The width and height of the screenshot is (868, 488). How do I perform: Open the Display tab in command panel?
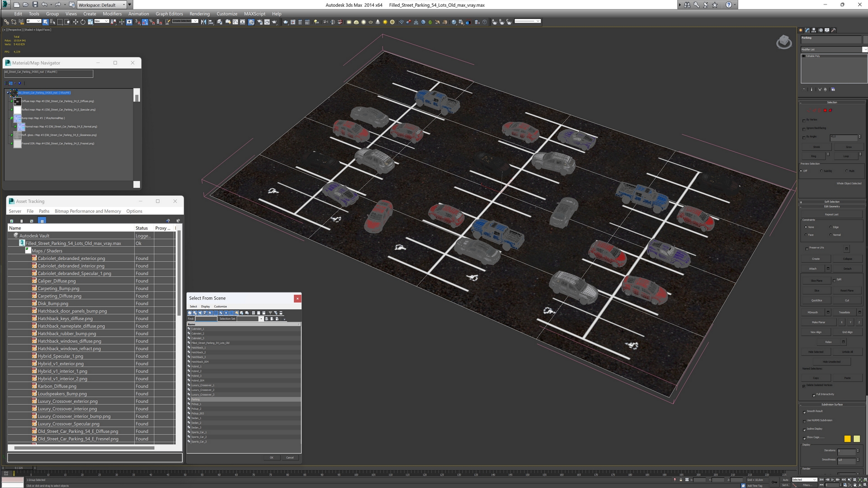[827, 30]
